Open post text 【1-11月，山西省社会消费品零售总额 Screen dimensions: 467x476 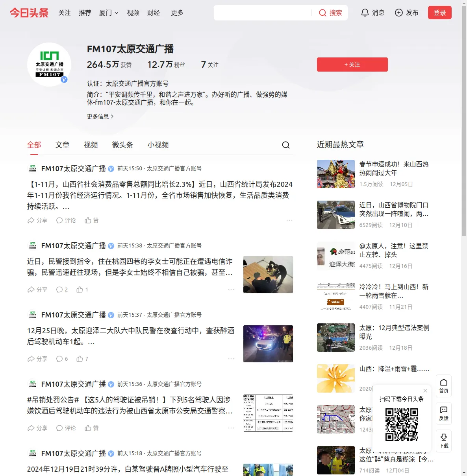coord(160,195)
